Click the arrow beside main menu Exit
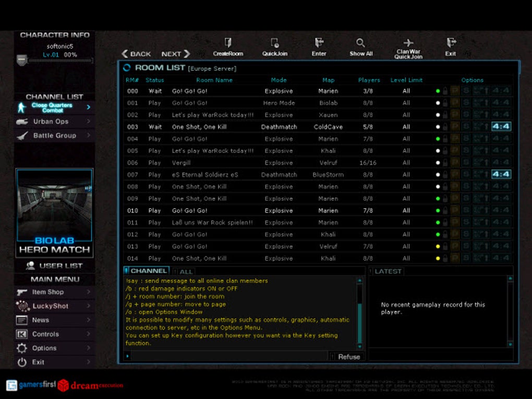 tap(89, 362)
